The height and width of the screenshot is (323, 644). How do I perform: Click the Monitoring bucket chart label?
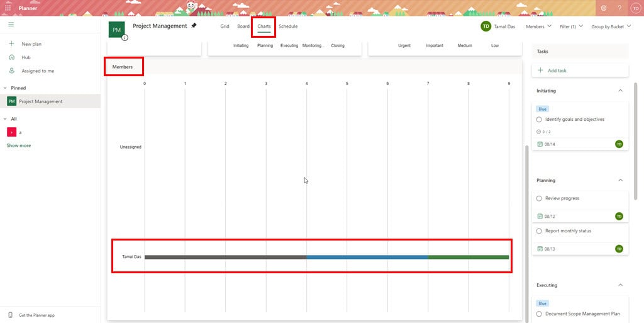click(313, 45)
